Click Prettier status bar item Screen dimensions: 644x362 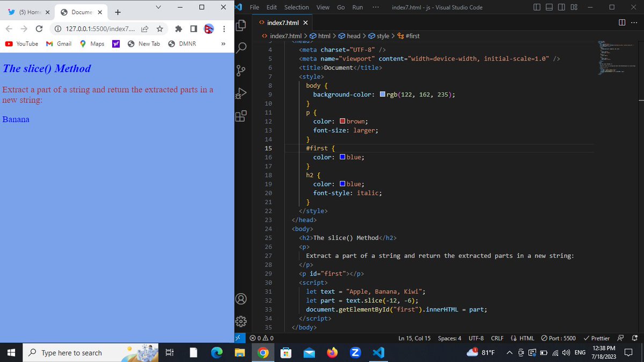click(x=596, y=338)
